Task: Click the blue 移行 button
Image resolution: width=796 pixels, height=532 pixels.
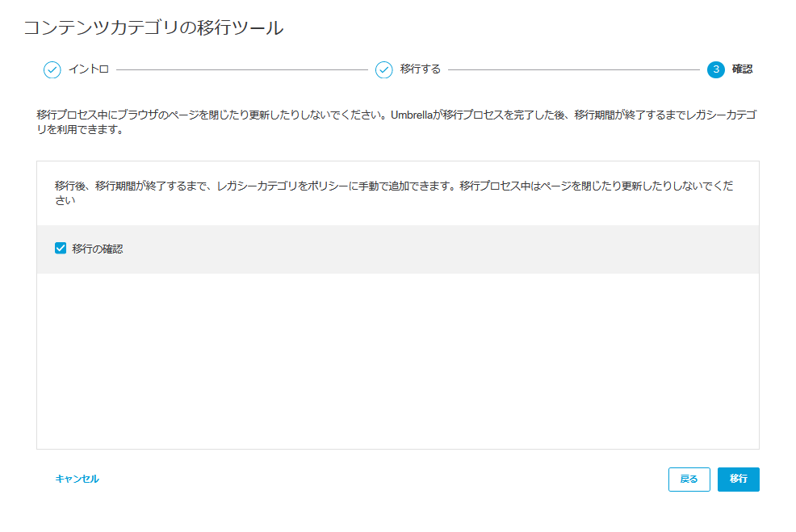Action: tap(738, 480)
